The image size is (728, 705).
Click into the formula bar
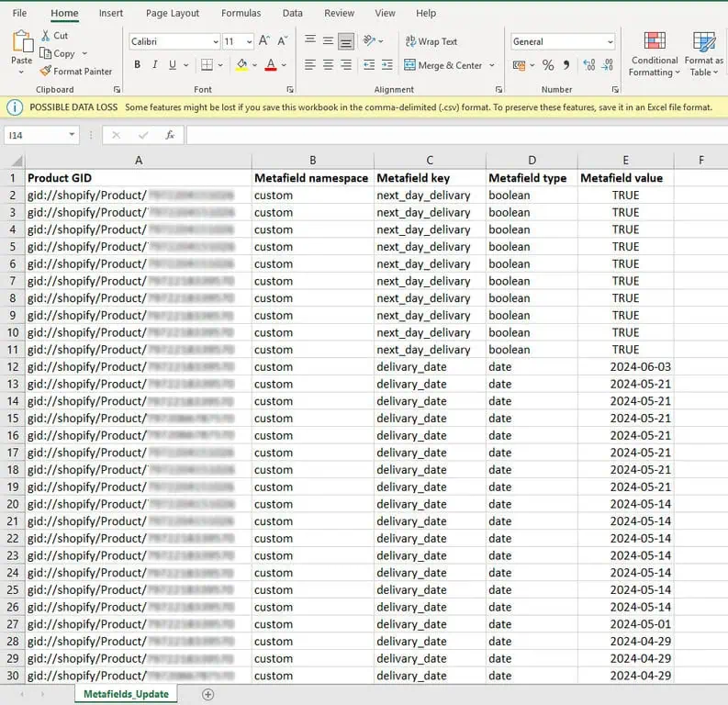(457, 135)
